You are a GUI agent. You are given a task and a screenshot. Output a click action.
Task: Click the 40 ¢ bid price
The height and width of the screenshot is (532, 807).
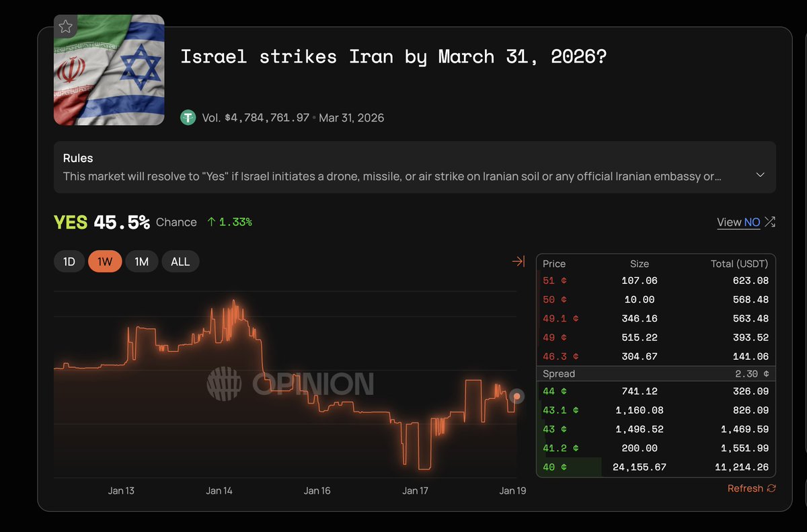click(x=555, y=467)
